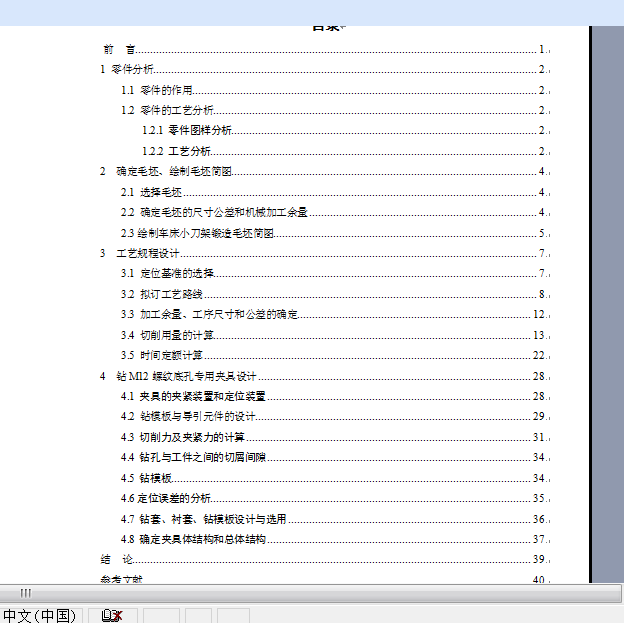Go to heading 1 零件分析
The image size is (624, 623).
coord(324,69)
